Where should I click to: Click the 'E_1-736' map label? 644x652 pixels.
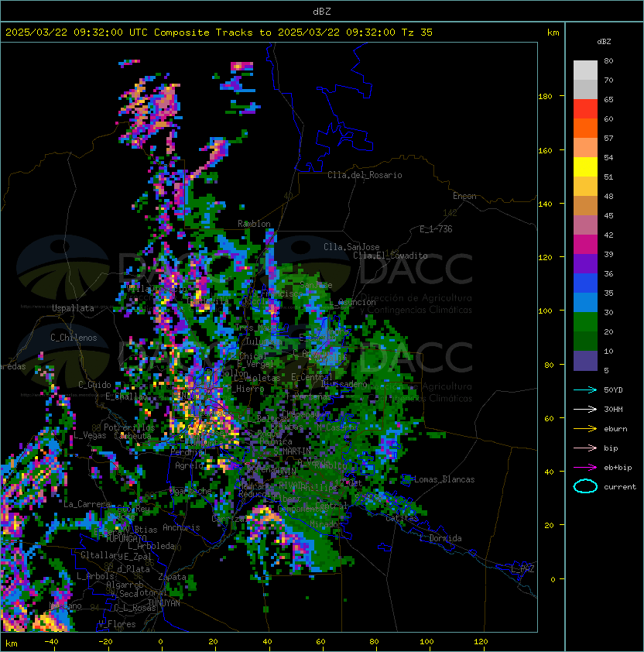click(x=436, y=229)
